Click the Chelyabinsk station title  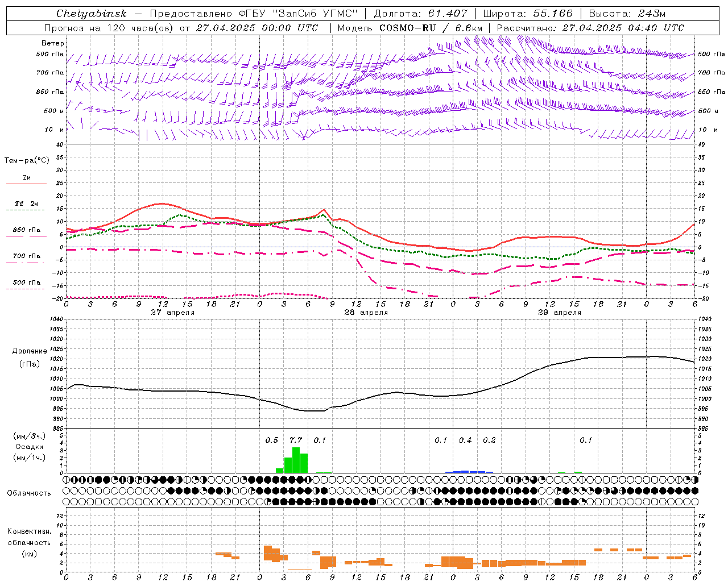pos(91,14)
